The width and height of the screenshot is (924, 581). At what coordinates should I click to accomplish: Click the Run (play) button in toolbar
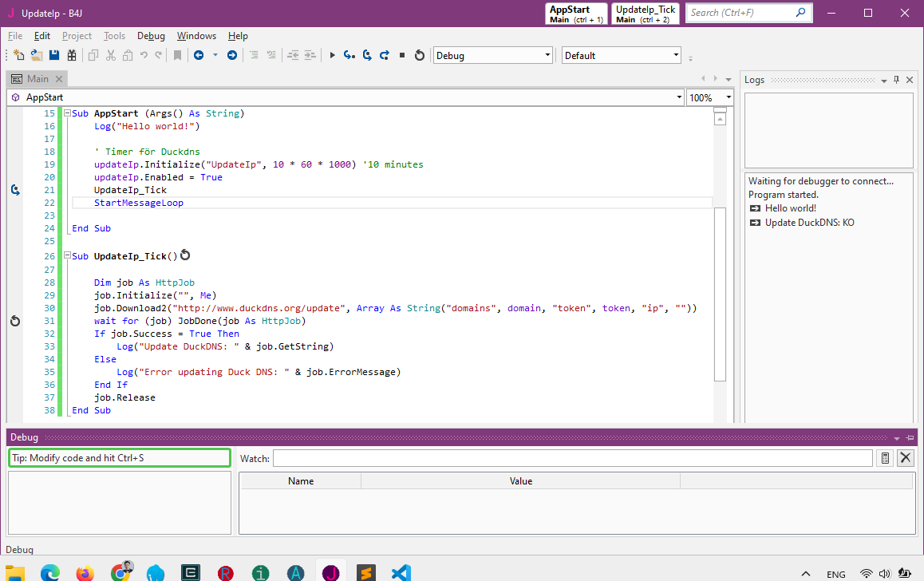point(332,55)
